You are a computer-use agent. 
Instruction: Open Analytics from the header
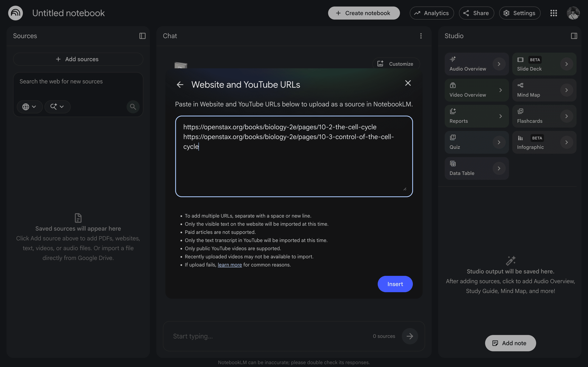[432, 13]
